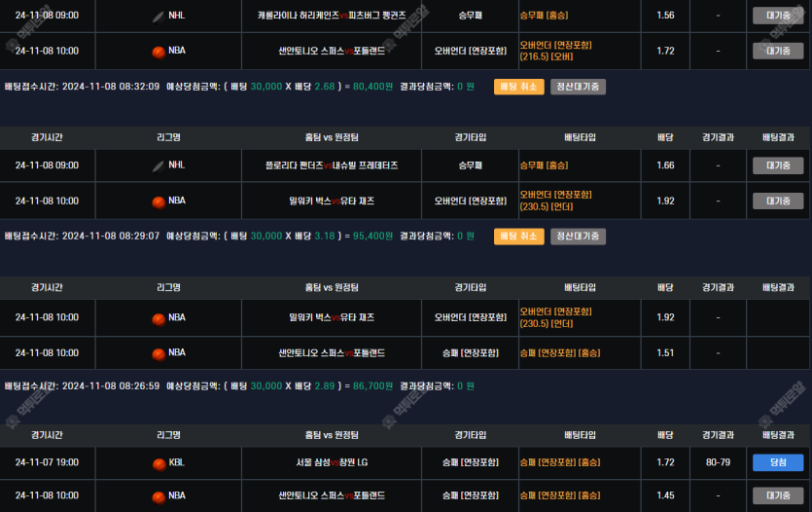The image size is (812, 512).
Task: Click the blue 당첨 result button
Action: [x=778, y=463]
